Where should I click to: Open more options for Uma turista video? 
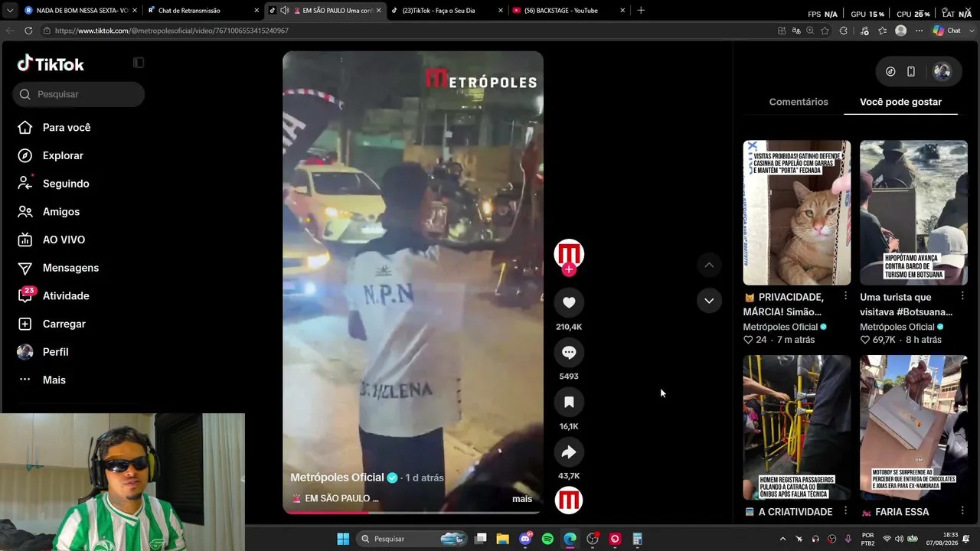pos(962,295)
